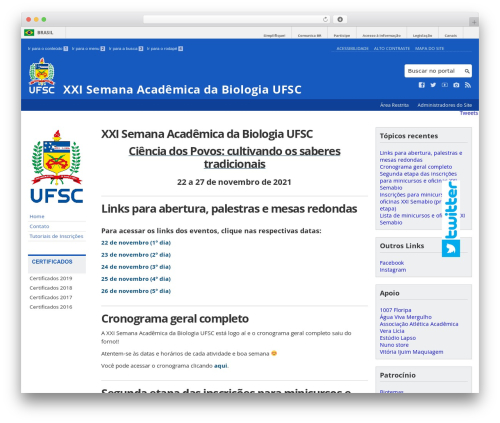Click the Ir para o rodapé skip link
This screenshot has height=423, width=500.
pos(165,49)
